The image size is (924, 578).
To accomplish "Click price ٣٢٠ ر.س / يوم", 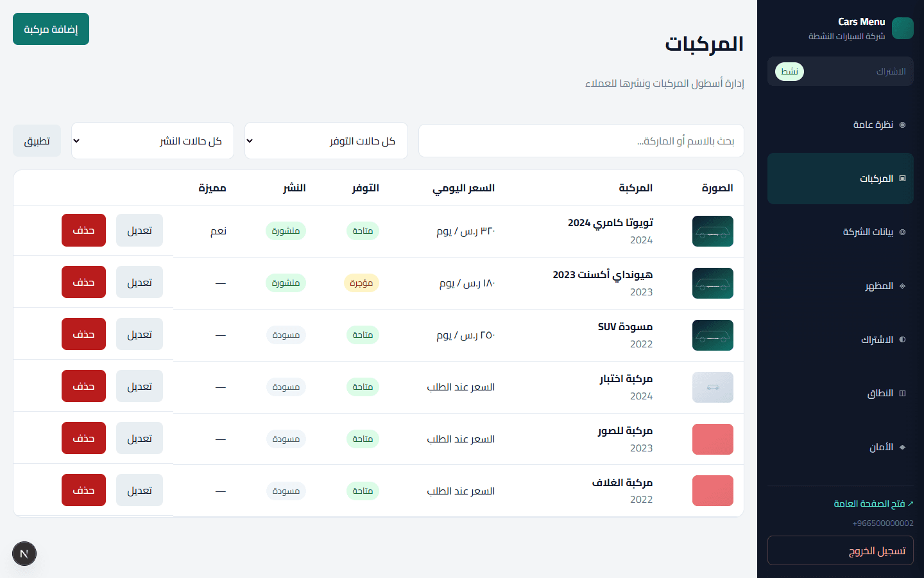I will (x=466, y=231).
